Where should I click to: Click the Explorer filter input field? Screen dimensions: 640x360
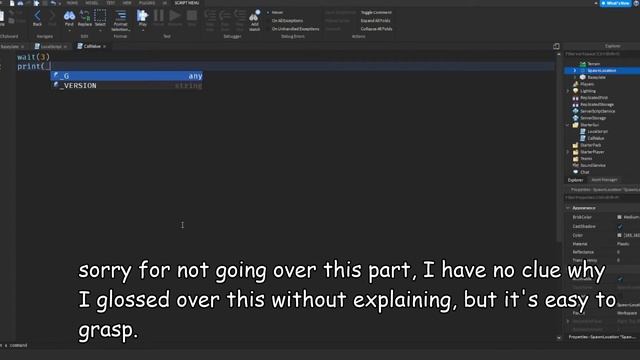pos(602,54)
